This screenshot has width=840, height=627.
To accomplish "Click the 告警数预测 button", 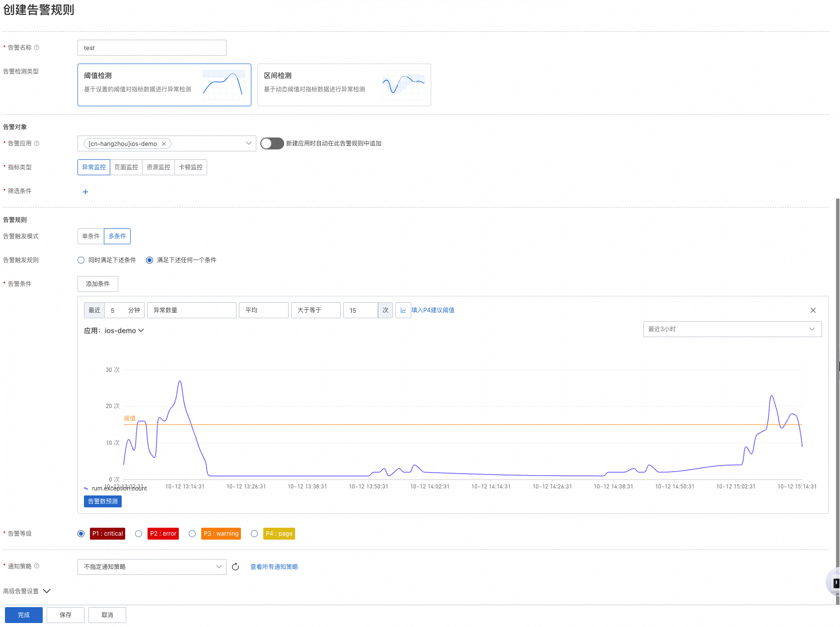I will 103,501.
